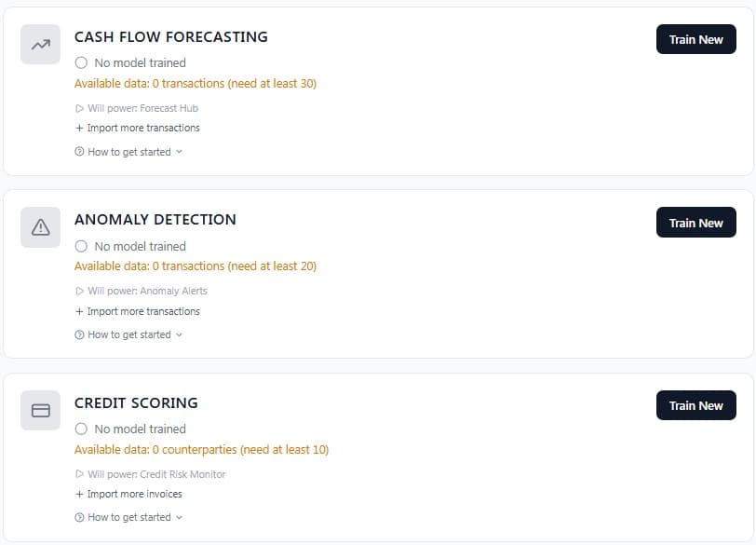Click the Anomaly Detection warning triangle icon
This screenshot has height=545, width=756.
point(40,227)
